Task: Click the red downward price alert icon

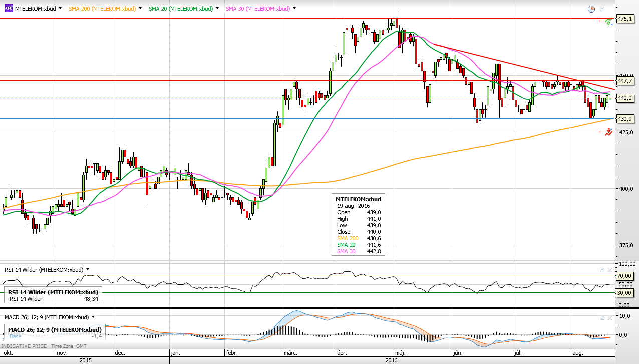Action: click(x=608, y=132)
